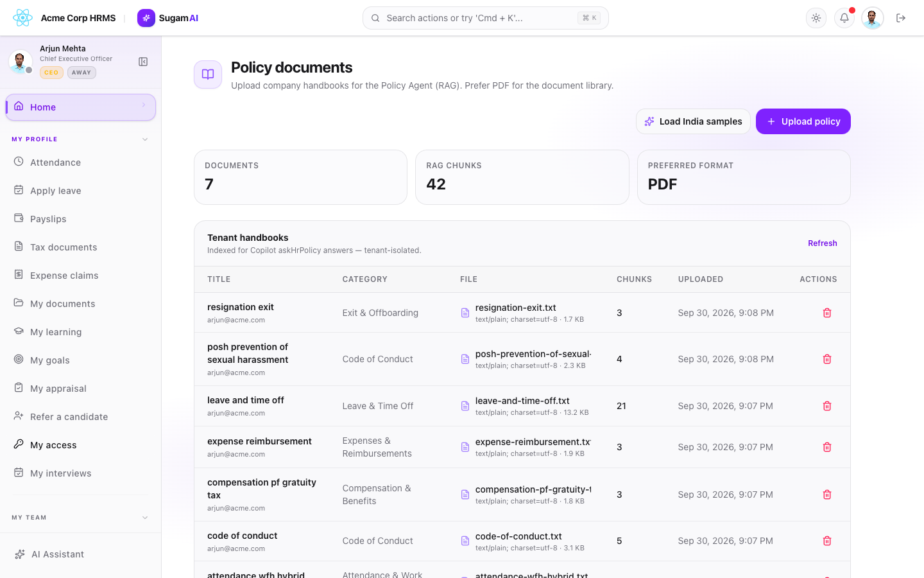Open Expense claims
The image size is (924, 578).
(81, 276)
